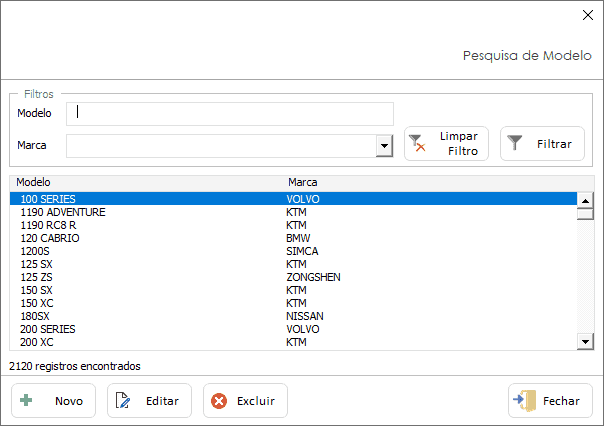
Task: Click the ZONGSHEN marca cell
Action: click(313, 277)
